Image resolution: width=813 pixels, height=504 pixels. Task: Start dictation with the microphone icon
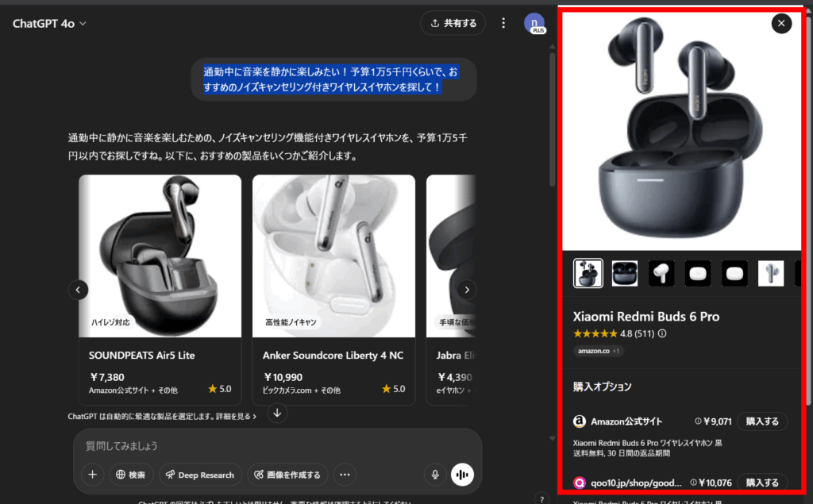[x=435, y=475]
